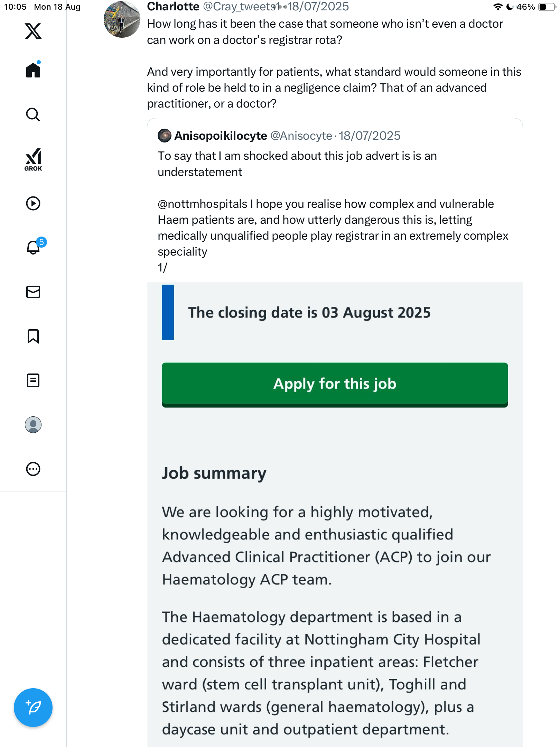This screenshot has width=560, height=747.
Task: Show more options ellipsis menu
Action: click(33, 469)
